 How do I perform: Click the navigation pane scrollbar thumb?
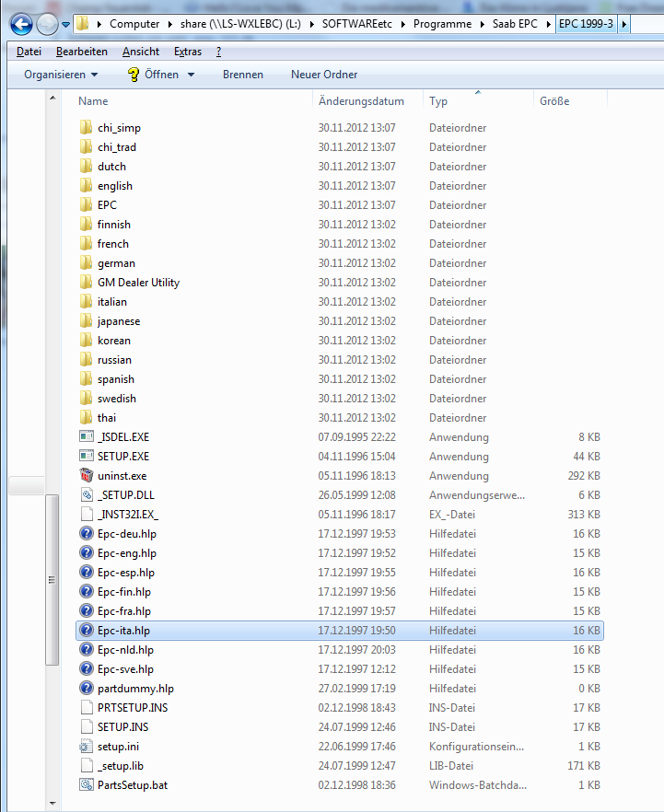[52, 579]
